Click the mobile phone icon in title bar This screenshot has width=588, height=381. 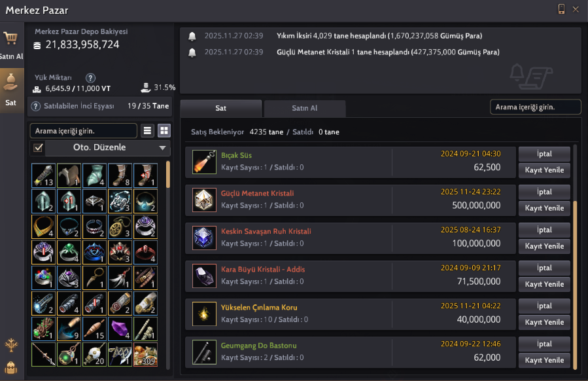[561, 9]
